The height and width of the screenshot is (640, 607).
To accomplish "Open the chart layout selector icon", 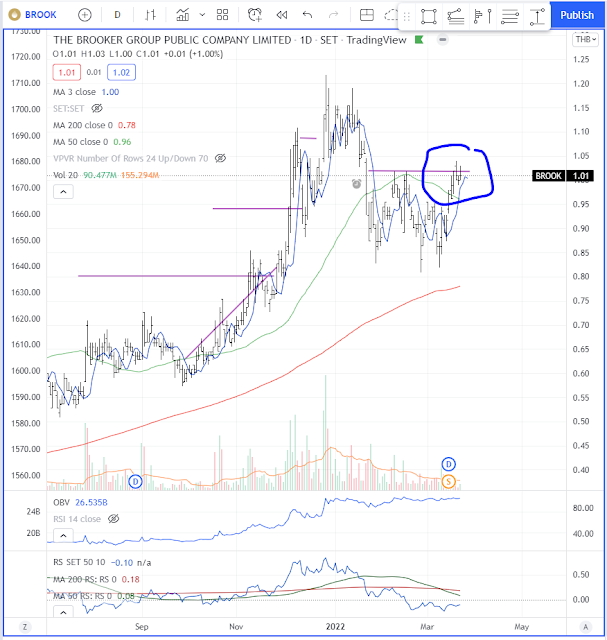I will (x=367, y=15).
